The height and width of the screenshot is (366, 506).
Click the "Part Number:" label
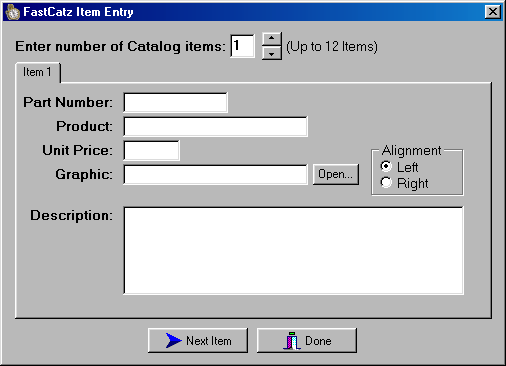(x=68, y=102)
